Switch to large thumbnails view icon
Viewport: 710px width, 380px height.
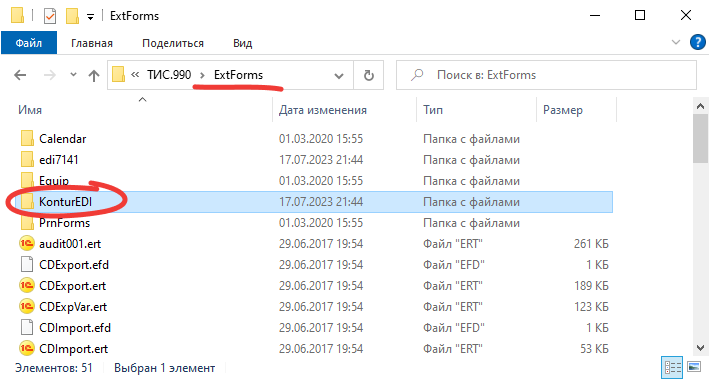[x=694, y=367]
